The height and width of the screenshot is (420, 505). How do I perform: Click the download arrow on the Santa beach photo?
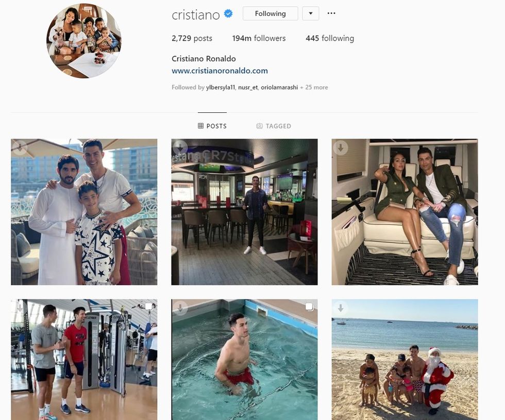click(x=341, y=308)
